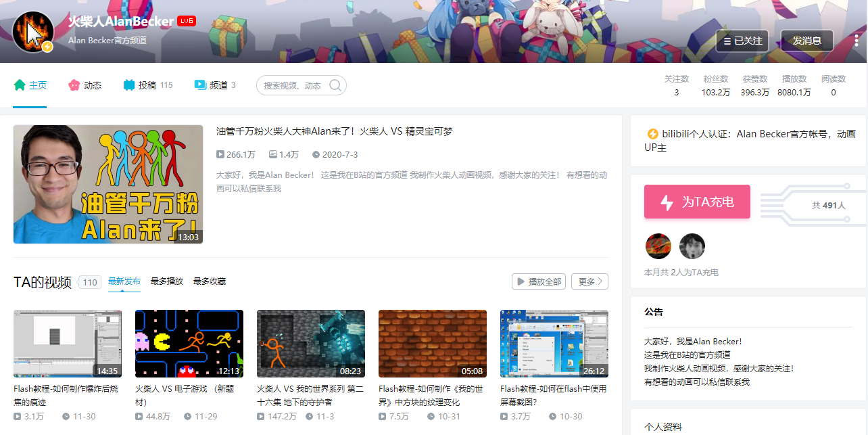Click the 播放全部 play all button
The image size is (868, 435).
[539, 281]
